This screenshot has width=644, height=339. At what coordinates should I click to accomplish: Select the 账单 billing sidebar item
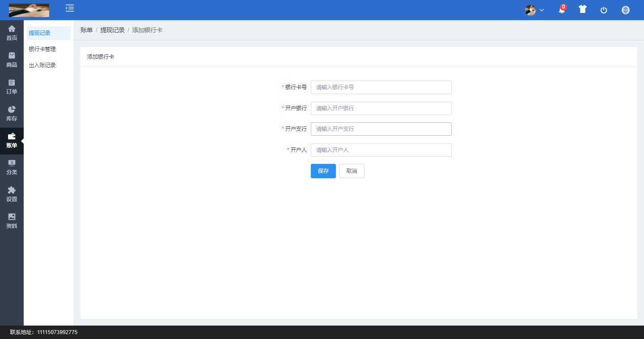[x=12, y=141]
